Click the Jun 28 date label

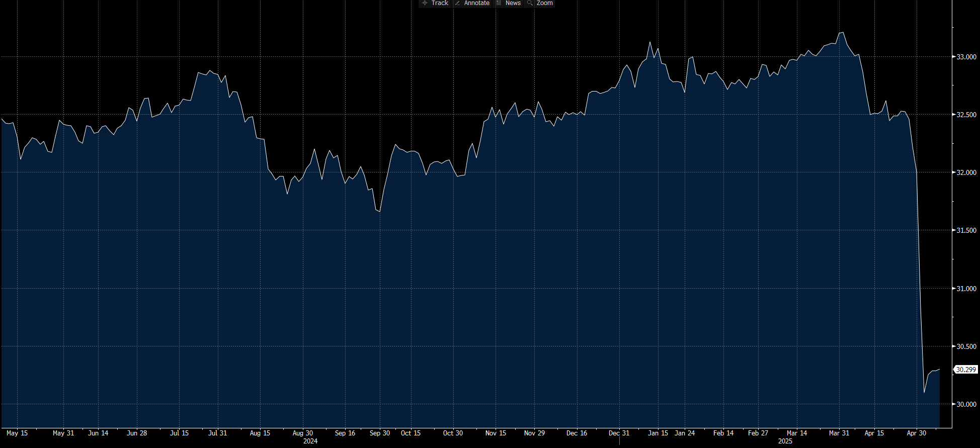point(137,433)
